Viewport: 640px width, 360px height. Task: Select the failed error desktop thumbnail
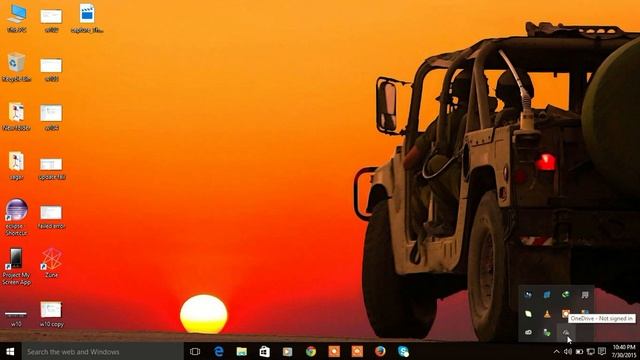click(51, 216)
